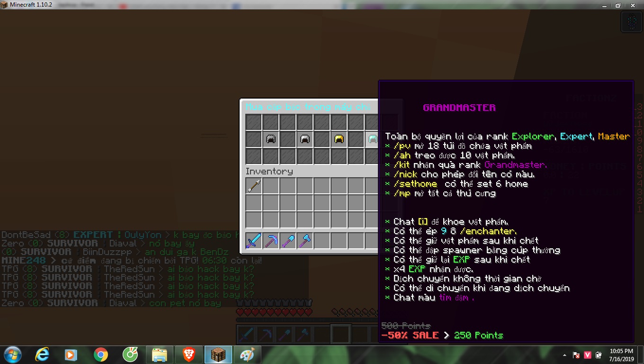Choose the golden helmet rank item

point(339,139)
